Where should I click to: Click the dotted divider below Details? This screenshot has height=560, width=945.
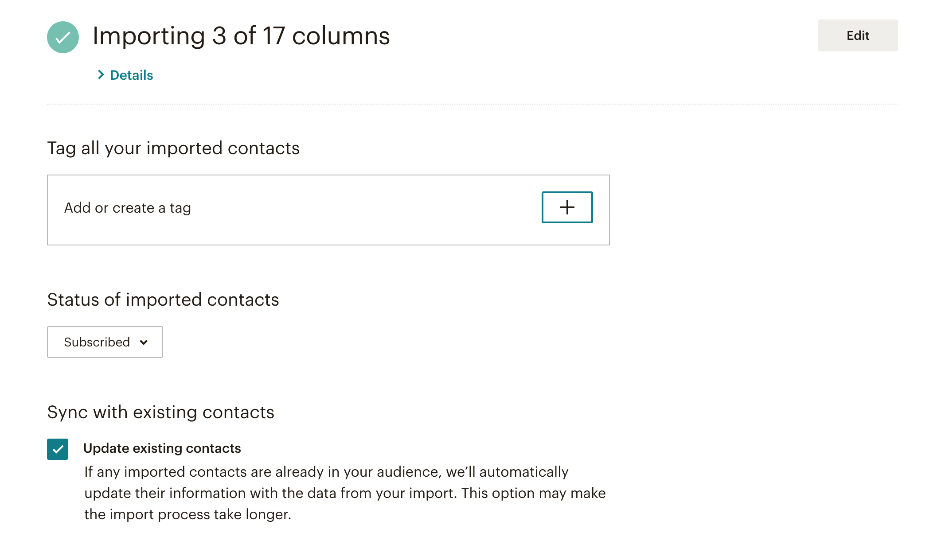tap(472, 104)
